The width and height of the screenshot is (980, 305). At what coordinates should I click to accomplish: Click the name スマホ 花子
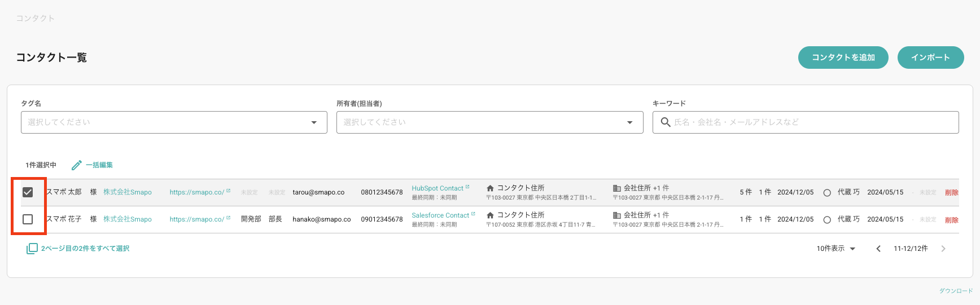pyautogui.click(x=64, y=219)
